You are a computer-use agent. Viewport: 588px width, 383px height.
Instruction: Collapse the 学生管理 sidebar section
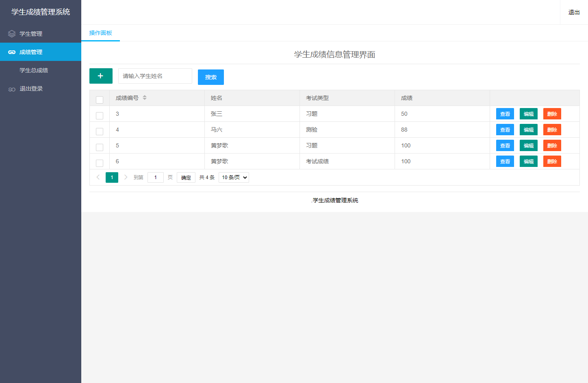click(41, 33)
